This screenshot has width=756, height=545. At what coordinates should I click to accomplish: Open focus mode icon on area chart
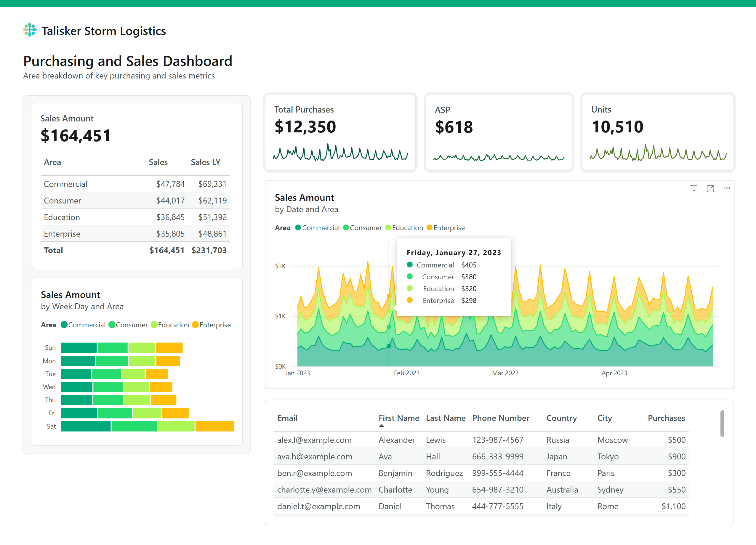[710, 188]
